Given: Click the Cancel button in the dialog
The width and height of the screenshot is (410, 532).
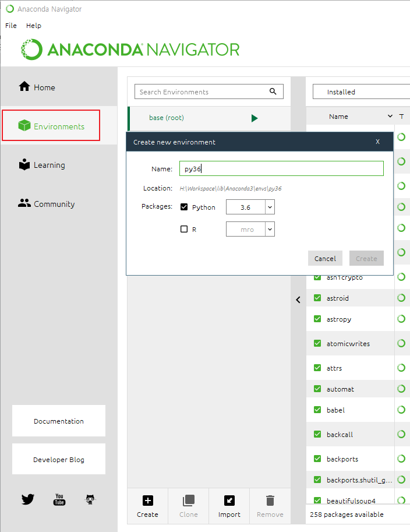Looking at the screenshot, I should click(x=325, y=258).
